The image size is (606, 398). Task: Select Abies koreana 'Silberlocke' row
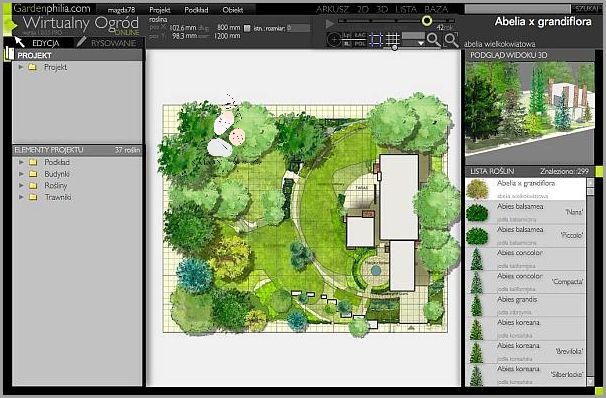click(526, 374)
